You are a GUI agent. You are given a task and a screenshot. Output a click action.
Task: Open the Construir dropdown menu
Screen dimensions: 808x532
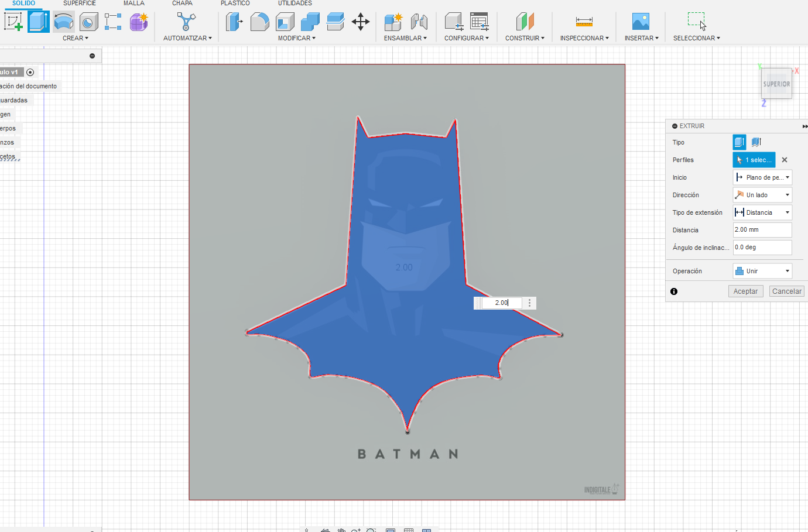[x=525, y=38]
